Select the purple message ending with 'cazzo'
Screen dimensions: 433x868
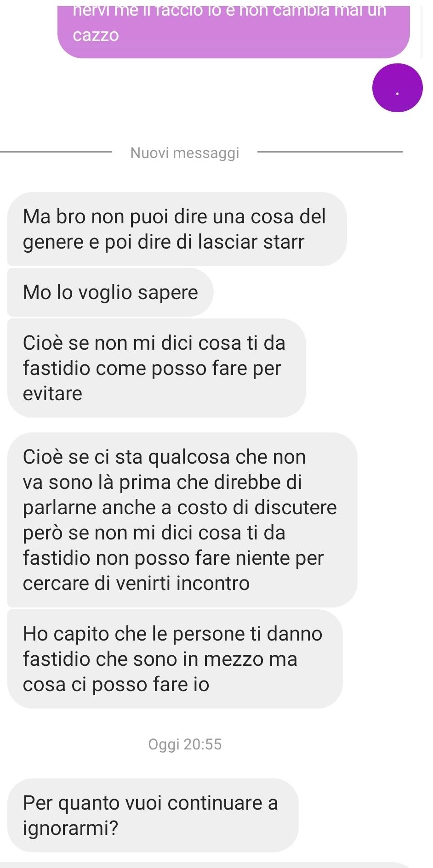pos(234,30)
